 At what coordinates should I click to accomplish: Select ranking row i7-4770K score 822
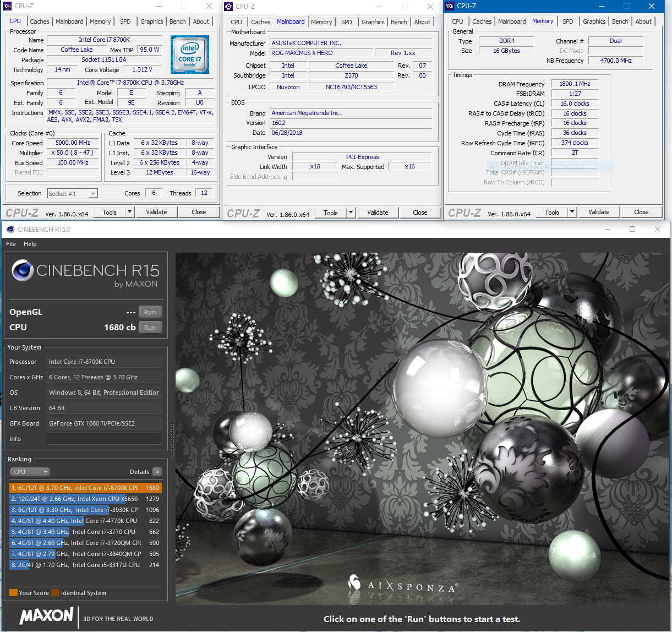point(85,521)
